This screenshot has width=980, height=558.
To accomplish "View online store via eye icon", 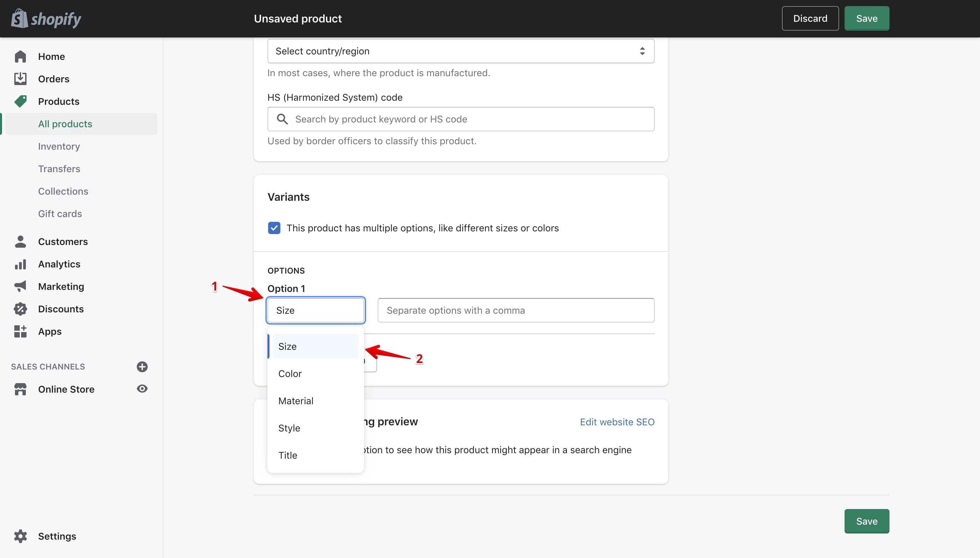I will click(x=142, y=389).
